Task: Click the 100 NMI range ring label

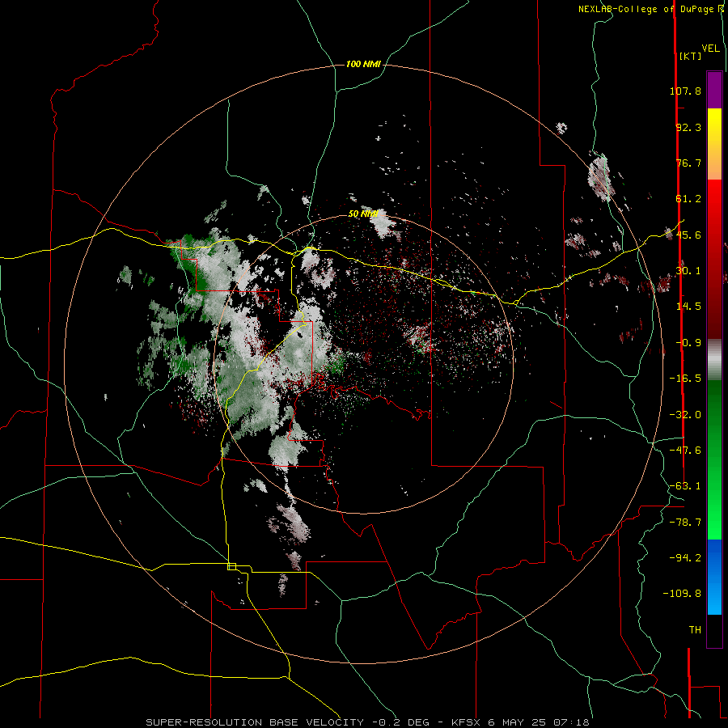Action: click(x=363, y=64)
